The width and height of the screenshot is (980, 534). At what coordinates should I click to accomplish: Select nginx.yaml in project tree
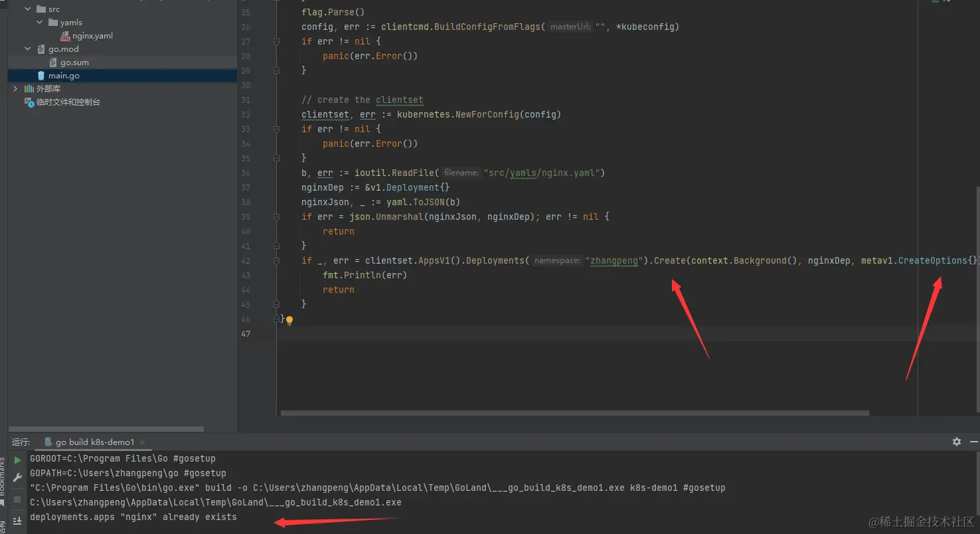click(x=93, y=36)
